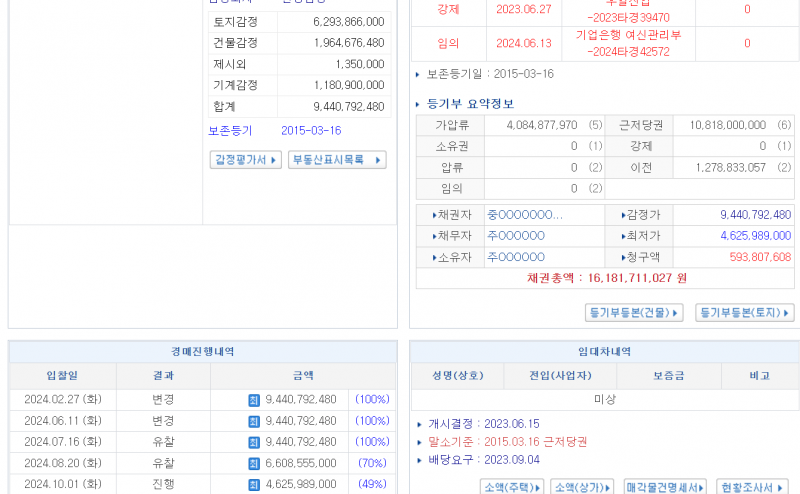Open the 부동산표시목록 property list

coord(336,160)
